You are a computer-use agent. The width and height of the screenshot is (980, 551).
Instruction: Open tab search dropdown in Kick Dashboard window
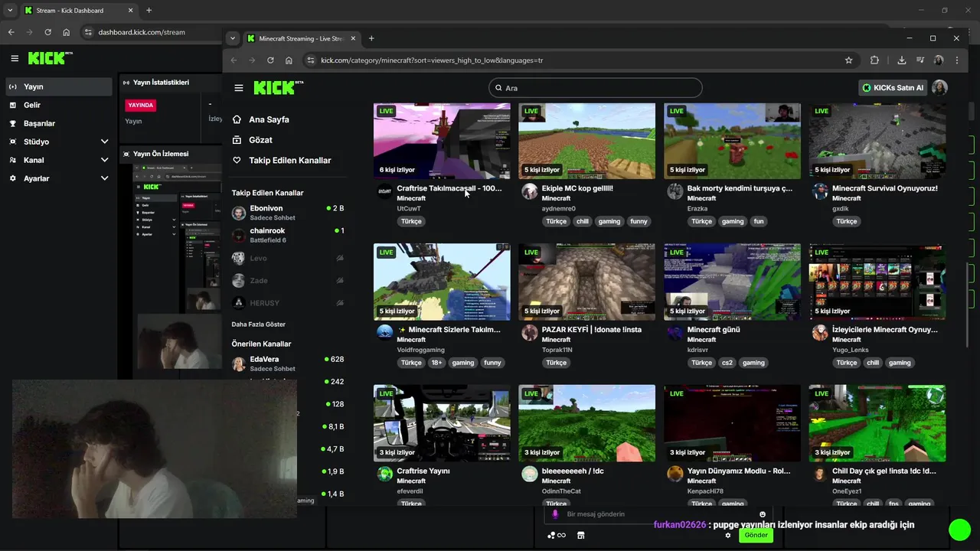click(10, 11)
